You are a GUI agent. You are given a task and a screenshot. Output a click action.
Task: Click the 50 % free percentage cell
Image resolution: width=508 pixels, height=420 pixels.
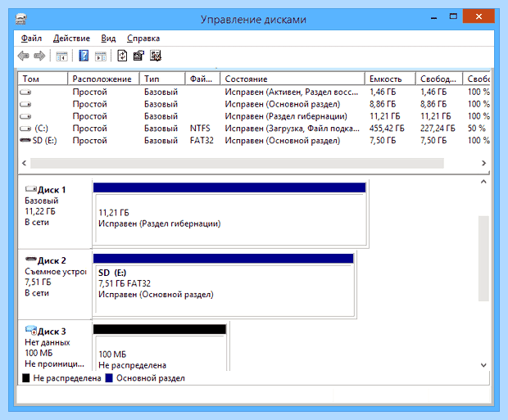(477, 129)
